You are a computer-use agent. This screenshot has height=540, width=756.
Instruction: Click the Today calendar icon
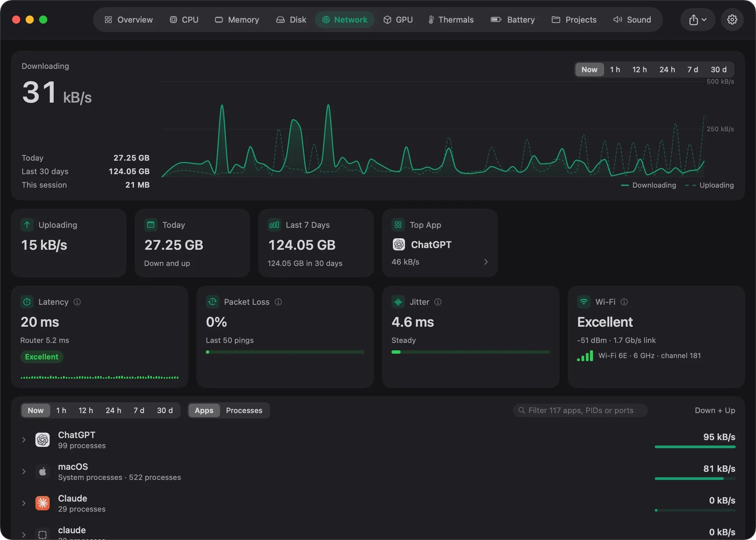click(x=151, y=225)
